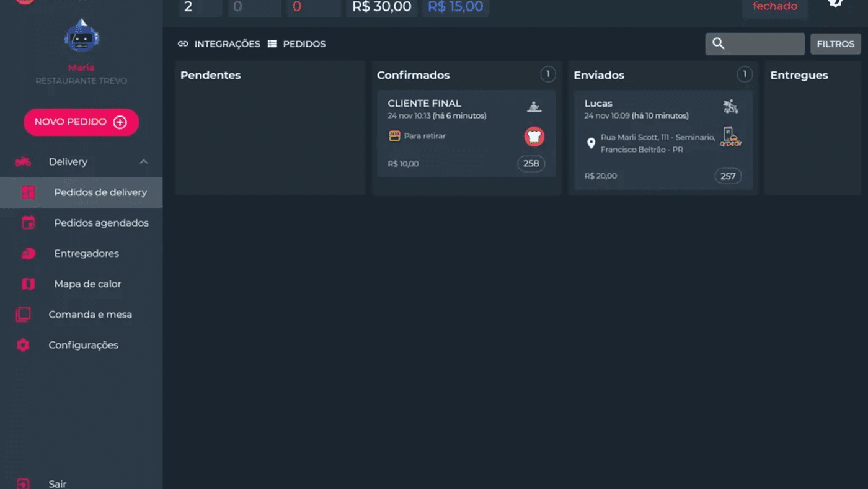868x489 pixels.
Task: Click the Pedidos de delivery icon
Action: 29,192
